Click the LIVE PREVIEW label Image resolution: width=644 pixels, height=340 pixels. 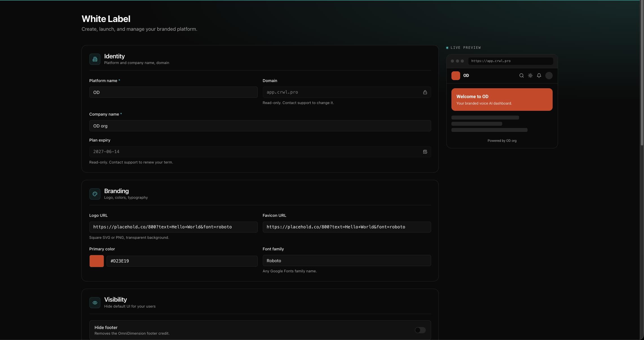(x=466, y=48)
